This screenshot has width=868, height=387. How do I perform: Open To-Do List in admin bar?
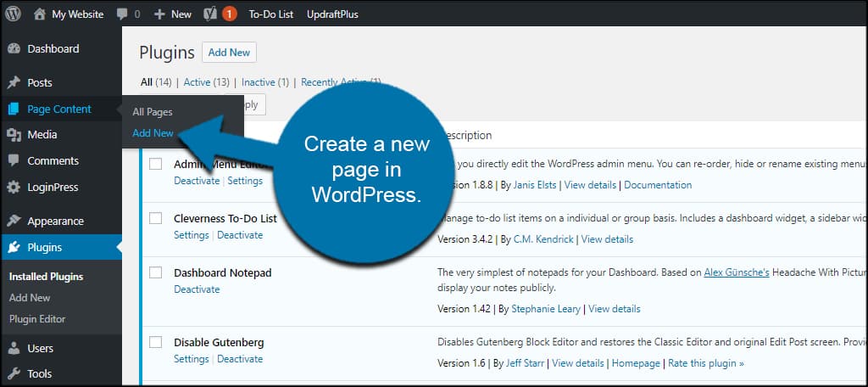[x=270, y=14]
